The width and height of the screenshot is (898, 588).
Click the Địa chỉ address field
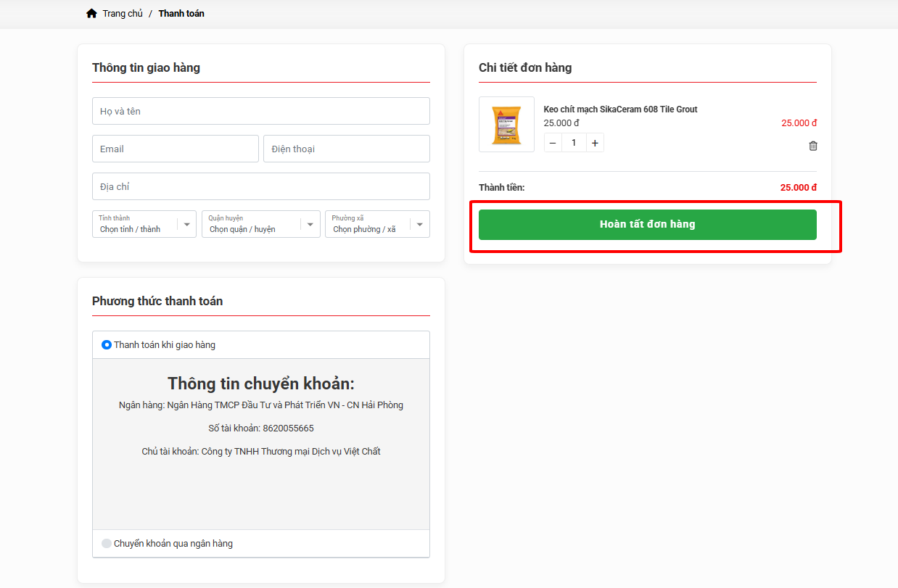[x=260, y=186]
